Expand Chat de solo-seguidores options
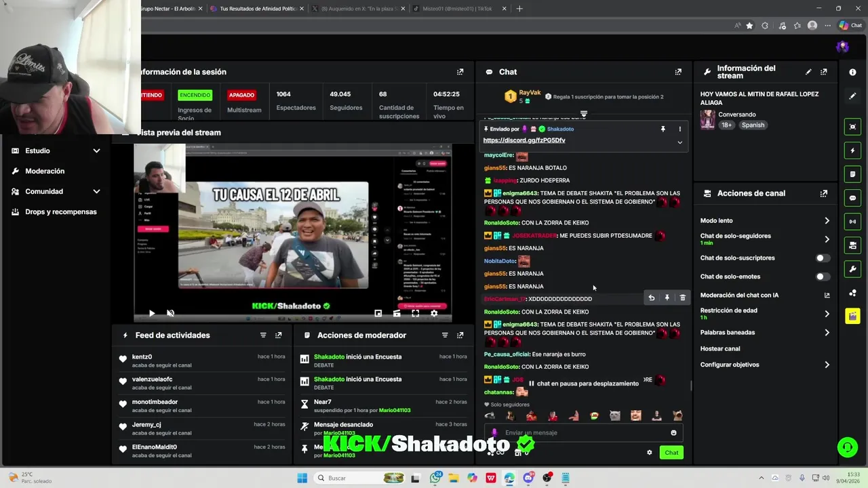868x488 pixels. (x=827, y=239)
